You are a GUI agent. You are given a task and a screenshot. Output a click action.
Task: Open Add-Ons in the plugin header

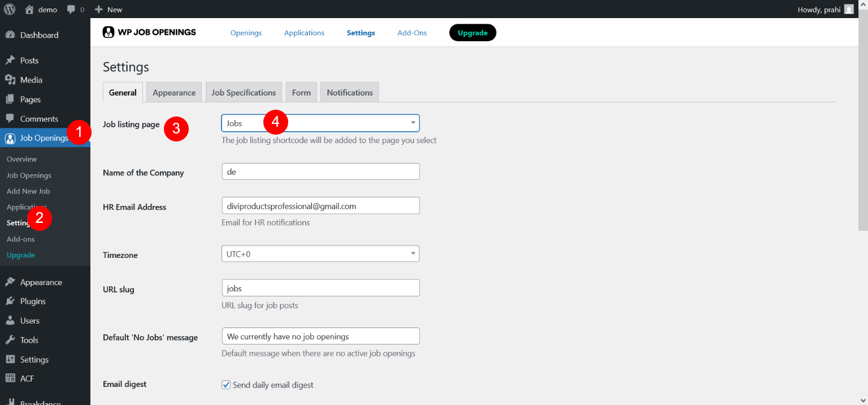point(412,33)
